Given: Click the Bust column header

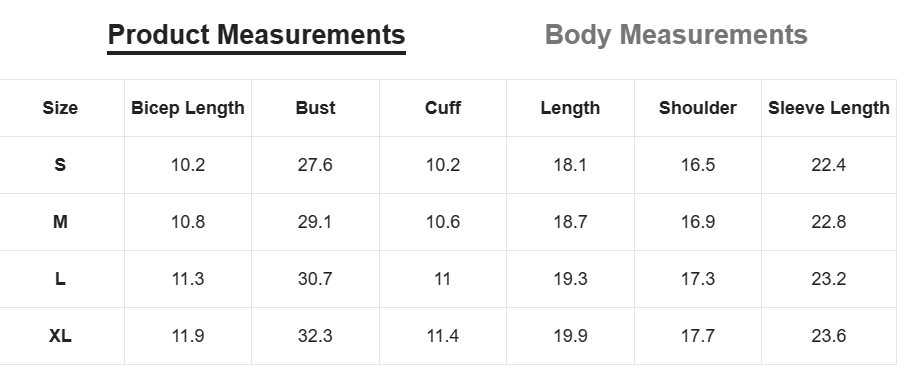Looking at the screenshot, I should 315,108.
